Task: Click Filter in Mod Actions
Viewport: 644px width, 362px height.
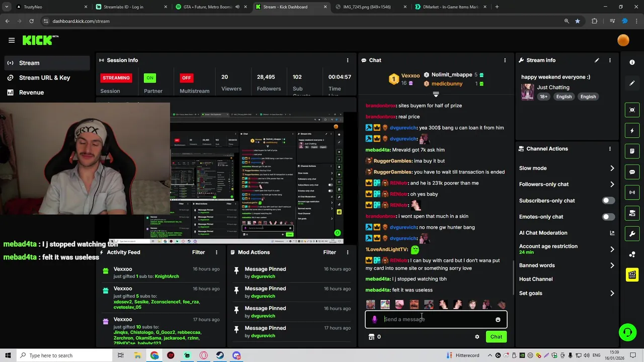Action: tap(330, 252)
